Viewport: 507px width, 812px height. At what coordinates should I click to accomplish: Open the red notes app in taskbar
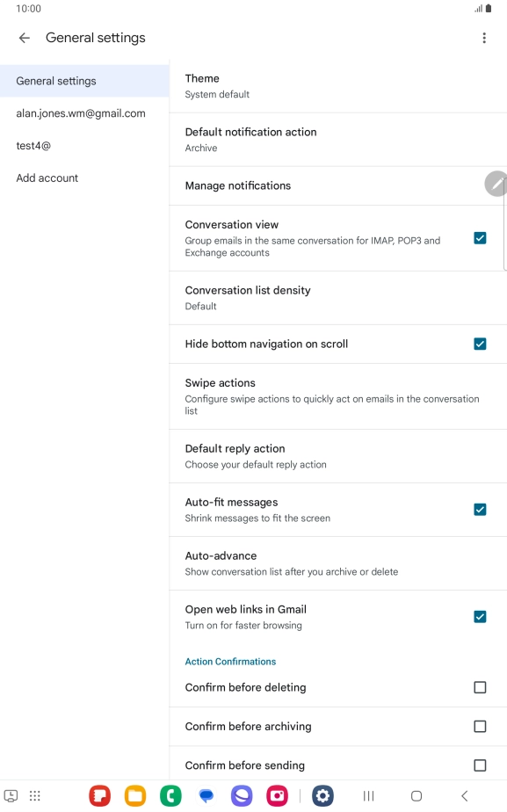[x=99, y=795]
